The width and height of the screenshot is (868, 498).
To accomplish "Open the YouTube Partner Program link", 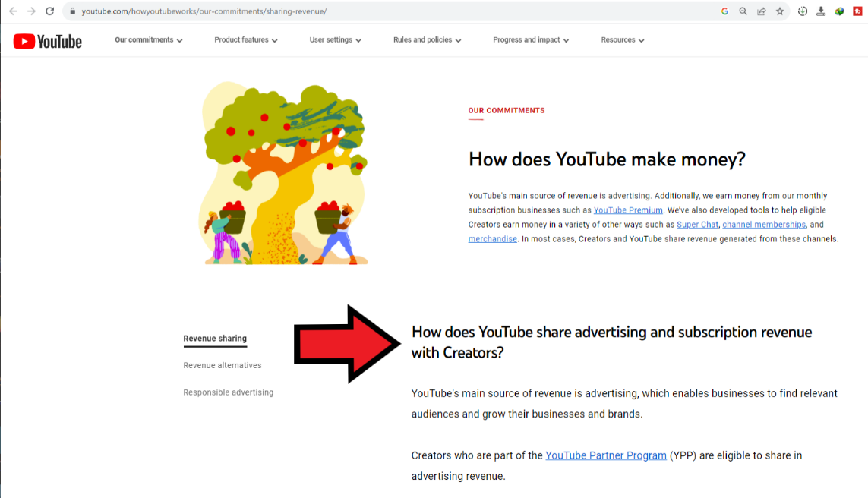I will [x=605, y=455].
